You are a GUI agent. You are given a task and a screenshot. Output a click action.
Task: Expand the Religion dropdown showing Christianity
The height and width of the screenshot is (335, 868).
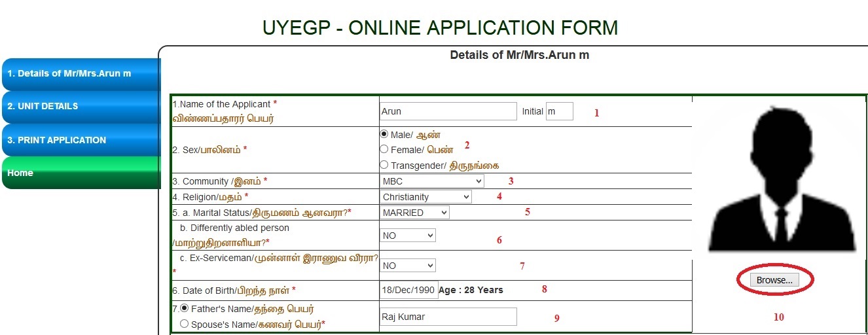[x=425, y=197]
